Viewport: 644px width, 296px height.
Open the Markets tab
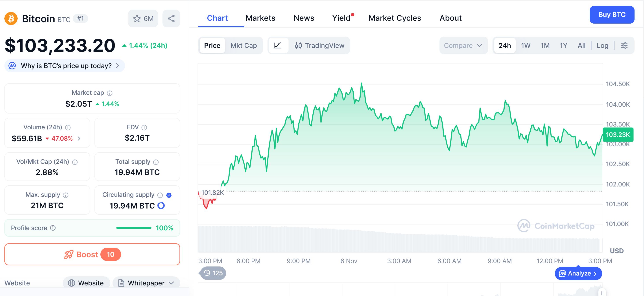click(260, 18)
